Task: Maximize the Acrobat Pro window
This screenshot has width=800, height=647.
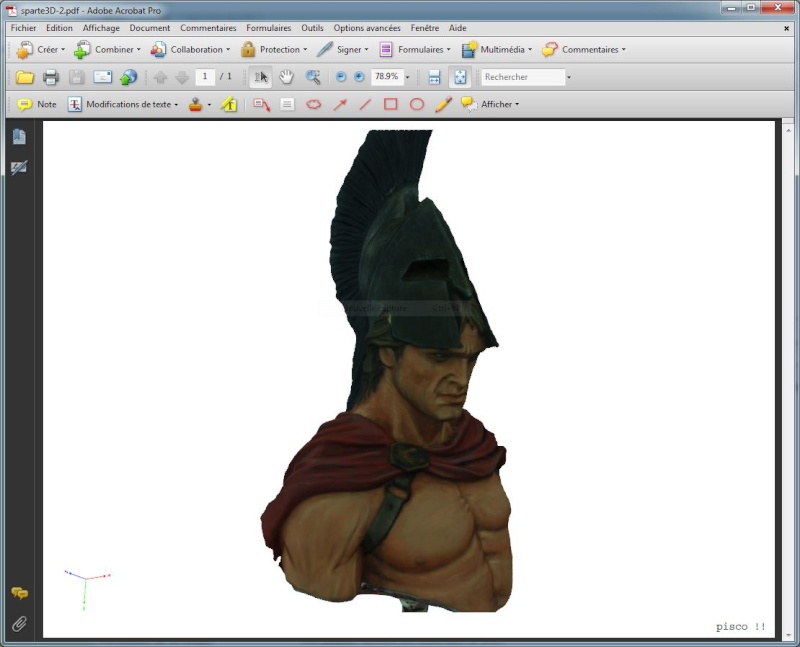Action: click(751, 8)
